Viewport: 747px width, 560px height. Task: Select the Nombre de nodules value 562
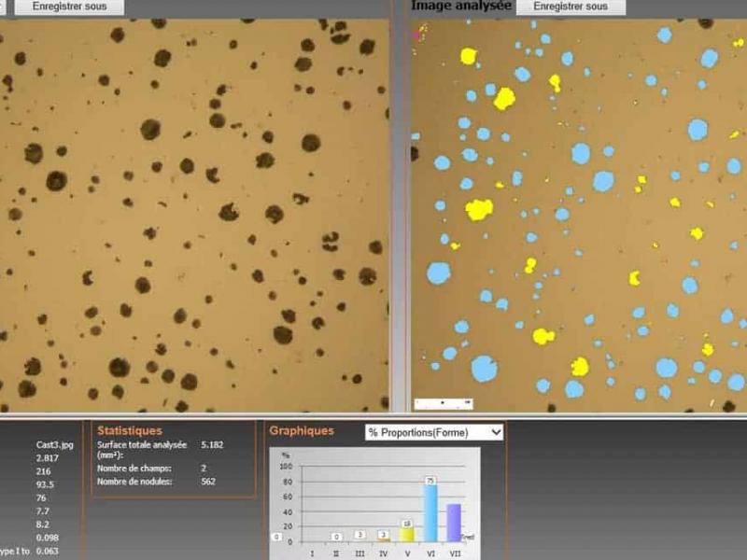(x=209, y=482)
